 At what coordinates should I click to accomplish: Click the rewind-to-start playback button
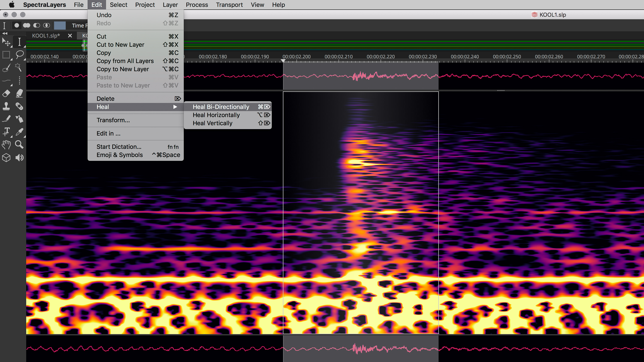tap(5, 34)
